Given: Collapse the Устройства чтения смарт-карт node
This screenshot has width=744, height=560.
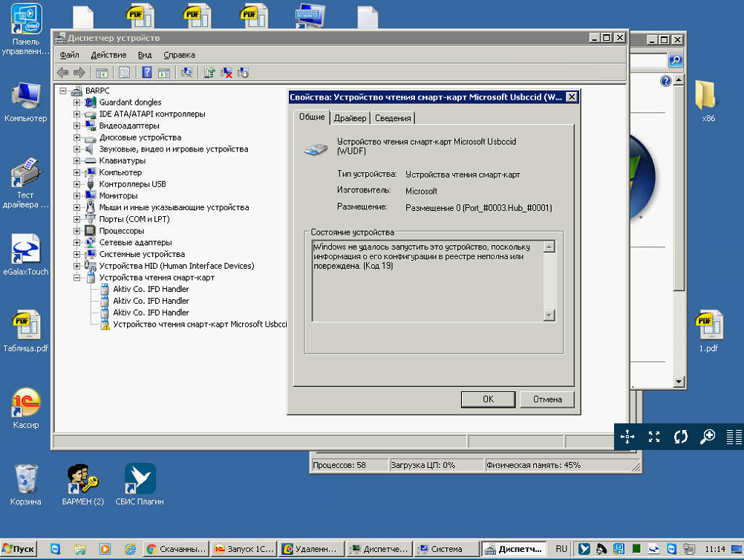Looking at the screenshot, I should pos(76,278).
